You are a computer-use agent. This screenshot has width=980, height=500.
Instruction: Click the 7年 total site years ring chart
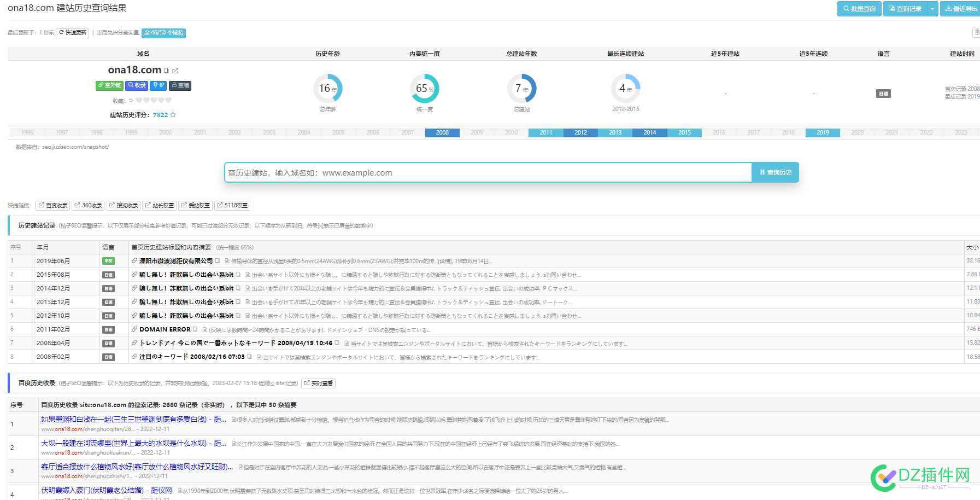(522, 89)
